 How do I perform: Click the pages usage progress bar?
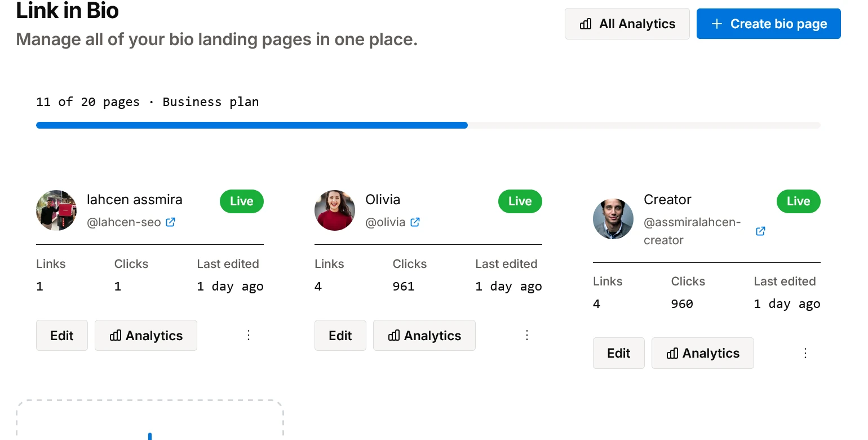click(428, 125)
